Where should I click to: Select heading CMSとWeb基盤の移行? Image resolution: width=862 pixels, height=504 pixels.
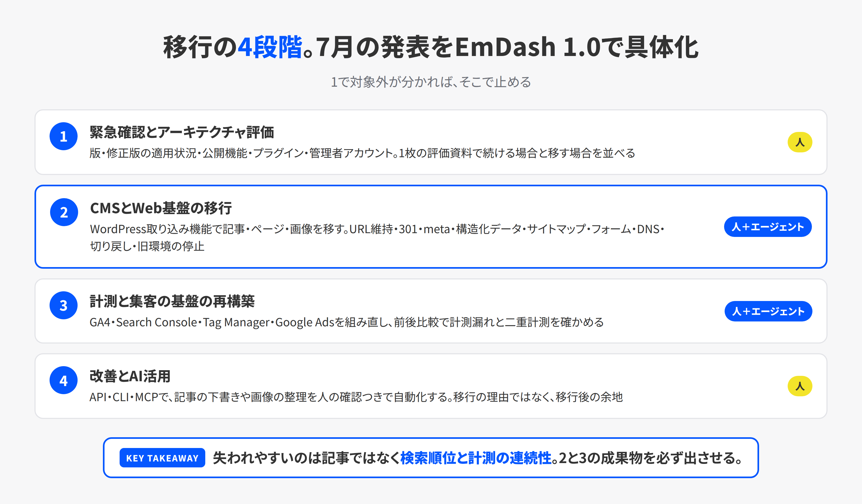tap(161, 208)
